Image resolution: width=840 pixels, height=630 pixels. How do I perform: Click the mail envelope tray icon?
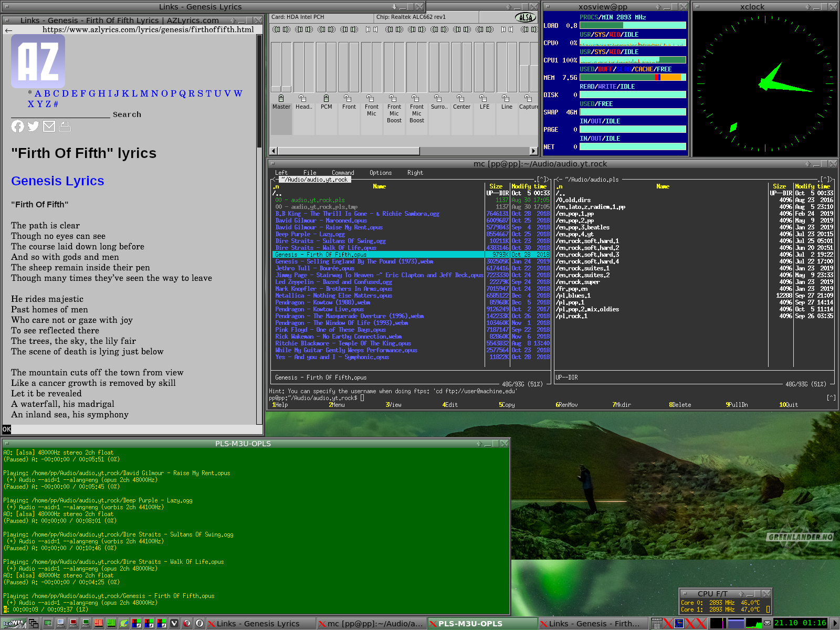pyautogui.click(x=768, y=624)
